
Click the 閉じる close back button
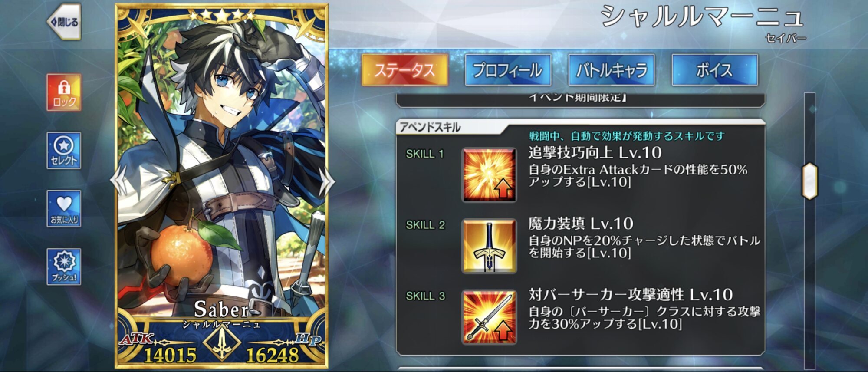point(64,22)
